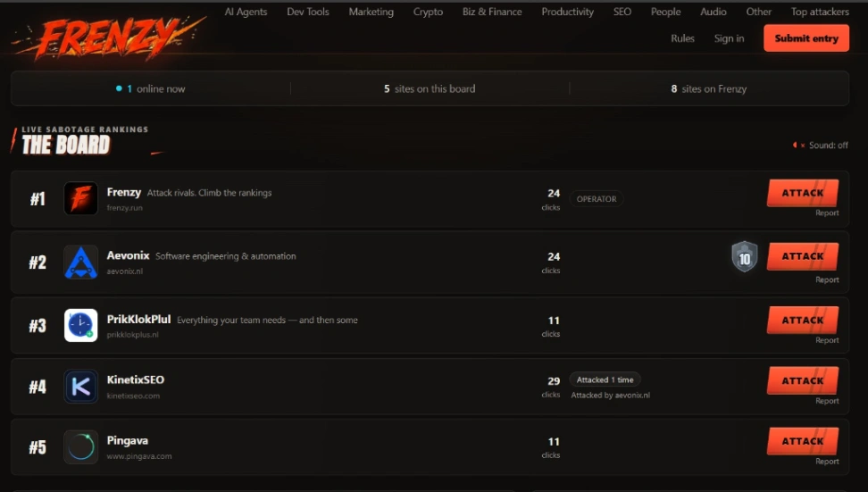Click the www.pingava.com URL
The width and height of the screenshot is (868, 492).
139,456
